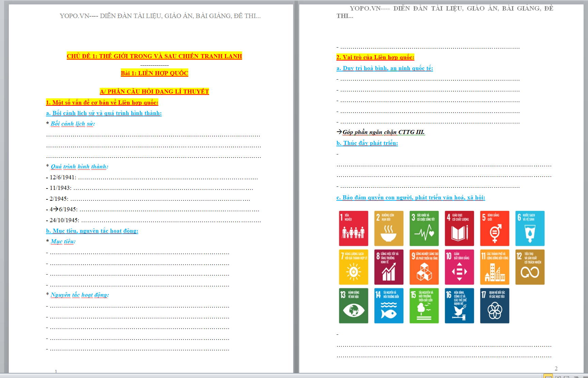588x378 pixels.
Task: Click heading 'CHỦ ĐỀ 1: THẾ GIỚI TRONG VÀ SAU CHIẾN TRANH LẠNH'
Action: click(154, 56)
